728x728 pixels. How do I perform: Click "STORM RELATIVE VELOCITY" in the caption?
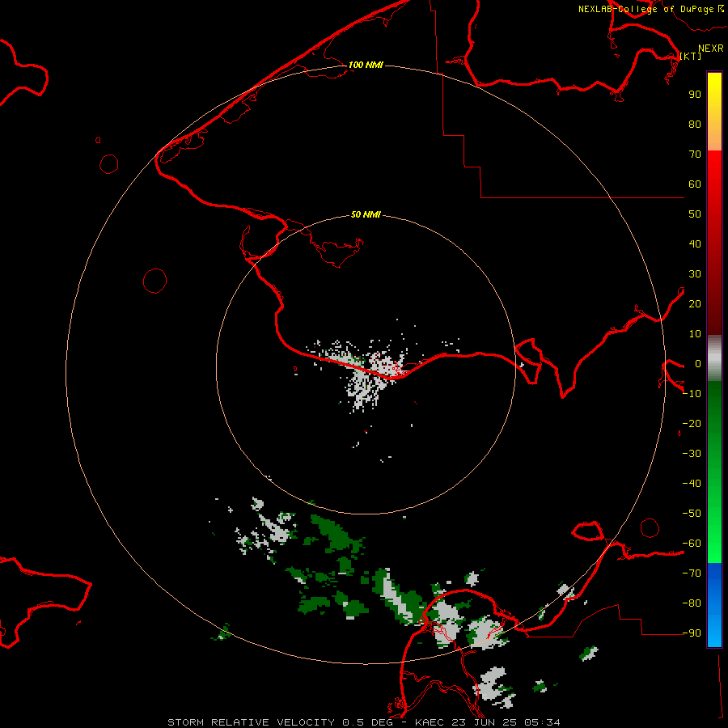[x=251, y=722]
